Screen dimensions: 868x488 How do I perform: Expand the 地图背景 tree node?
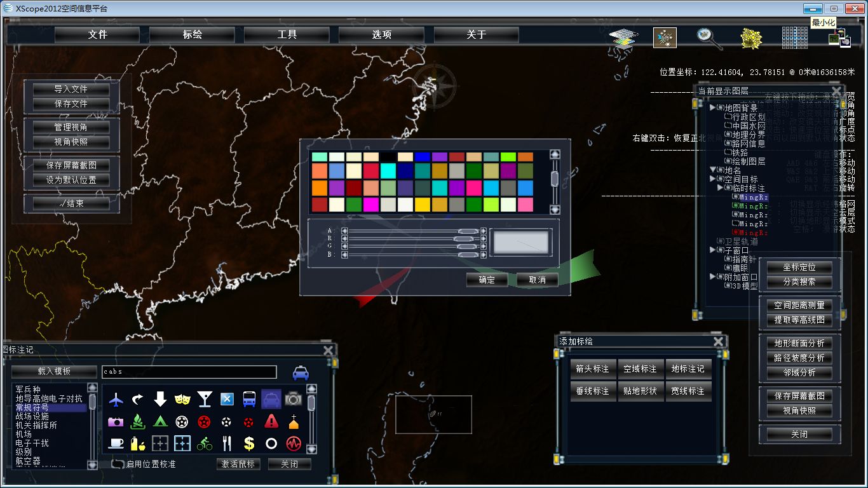click(x=713, y=108)
